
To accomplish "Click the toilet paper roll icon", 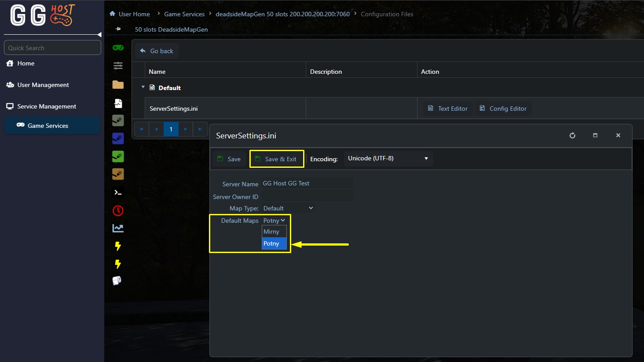I will tap(117, 281).
